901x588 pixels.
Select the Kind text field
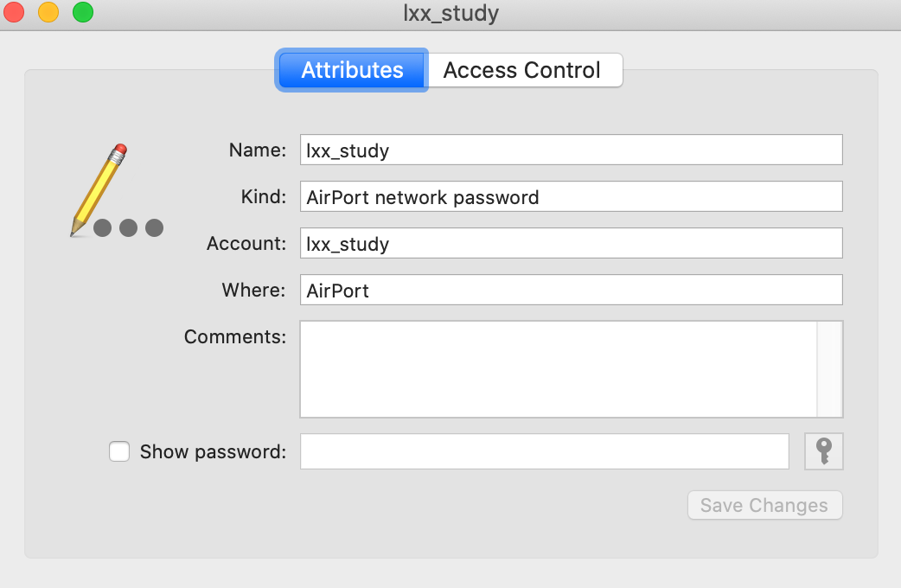[571, 197]
